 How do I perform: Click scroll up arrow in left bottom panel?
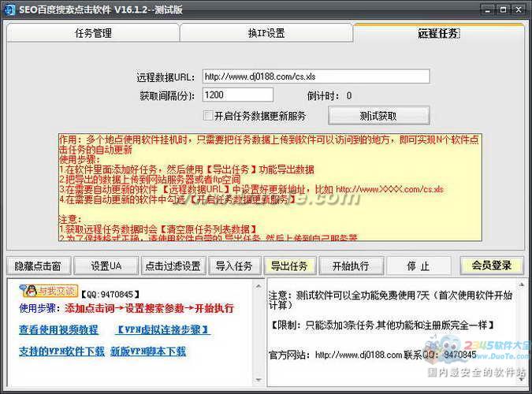259,286
